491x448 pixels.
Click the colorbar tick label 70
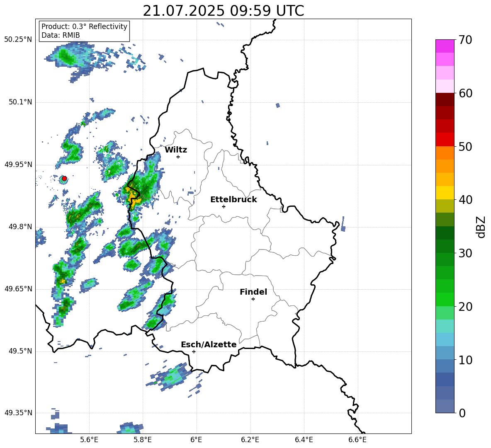pos(465,40)
